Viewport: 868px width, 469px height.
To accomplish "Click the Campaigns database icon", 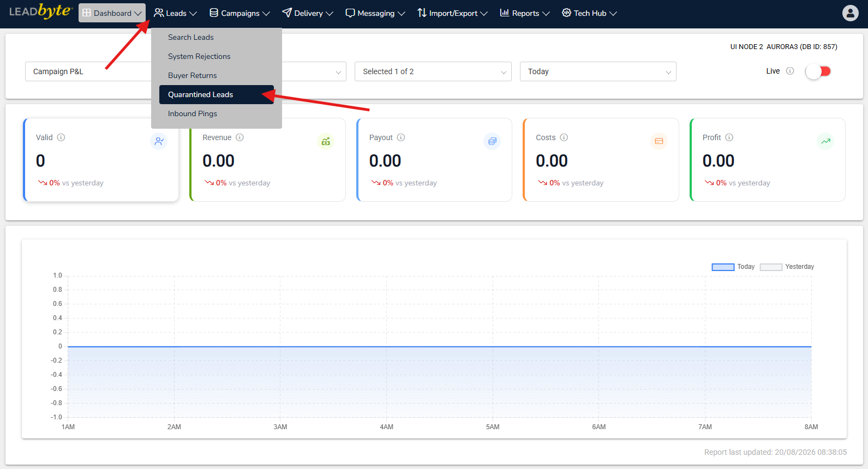I will tap(214, 13).
